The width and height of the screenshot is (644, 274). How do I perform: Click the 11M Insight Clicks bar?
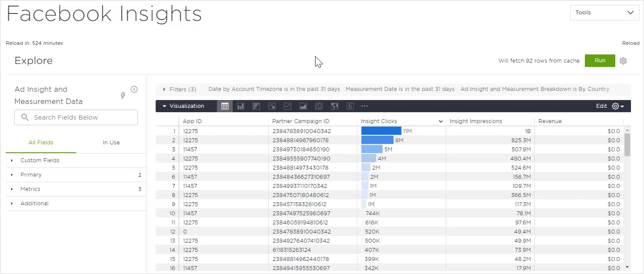(381, 131)
